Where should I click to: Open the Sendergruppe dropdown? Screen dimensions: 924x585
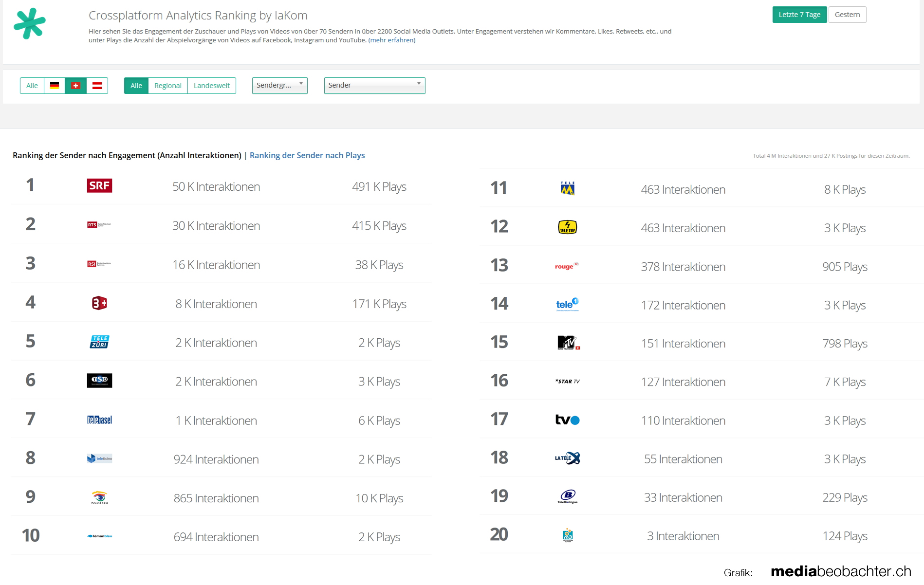[279, 85]
